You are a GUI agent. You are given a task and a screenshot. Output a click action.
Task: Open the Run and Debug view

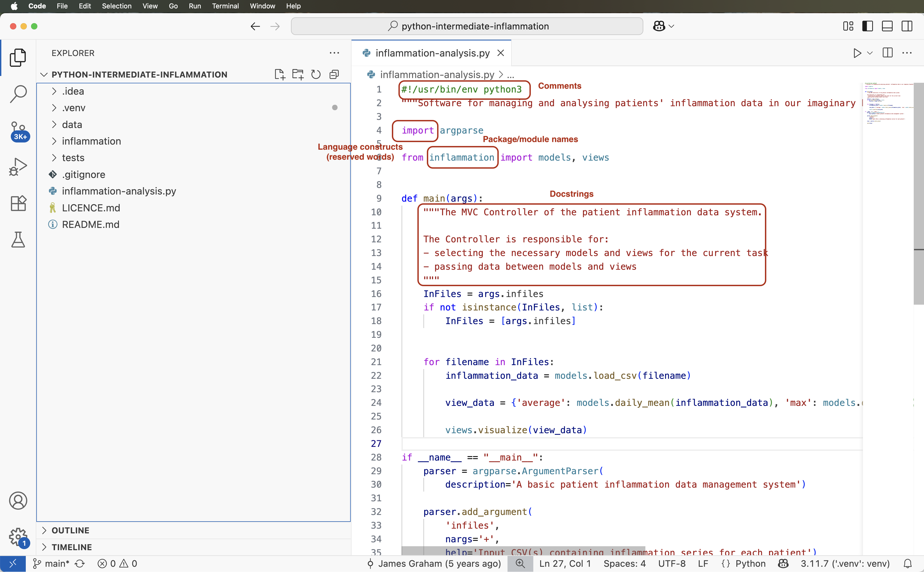click(x=18, y=166)
